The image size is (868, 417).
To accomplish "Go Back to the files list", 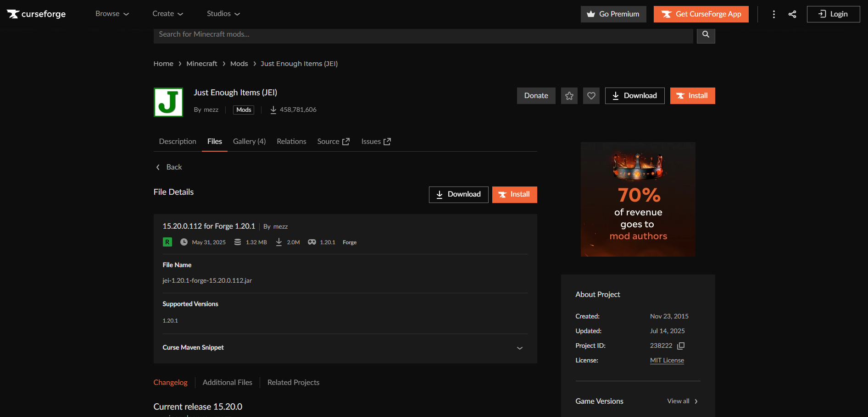I will pyautogui.click(x=169, y=167).
